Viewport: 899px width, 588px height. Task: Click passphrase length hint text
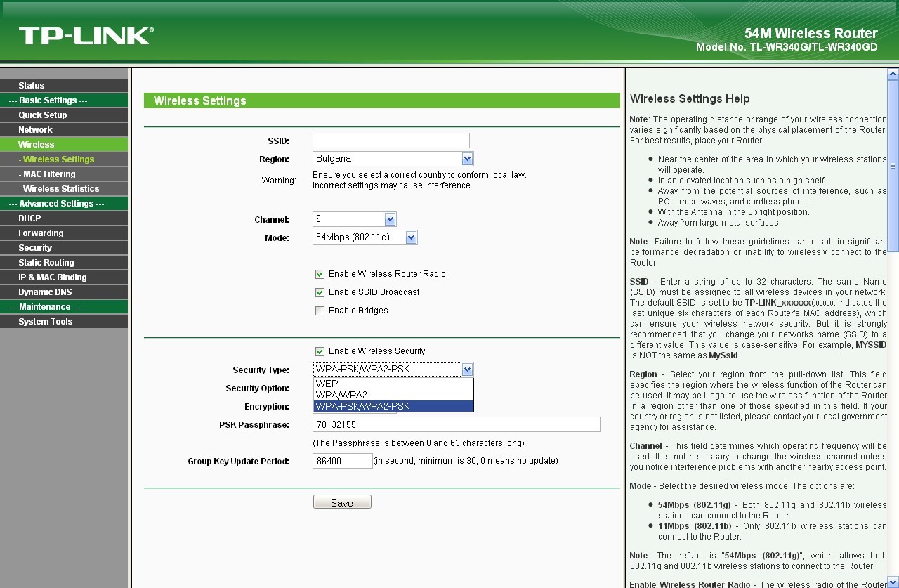point(419,443)
